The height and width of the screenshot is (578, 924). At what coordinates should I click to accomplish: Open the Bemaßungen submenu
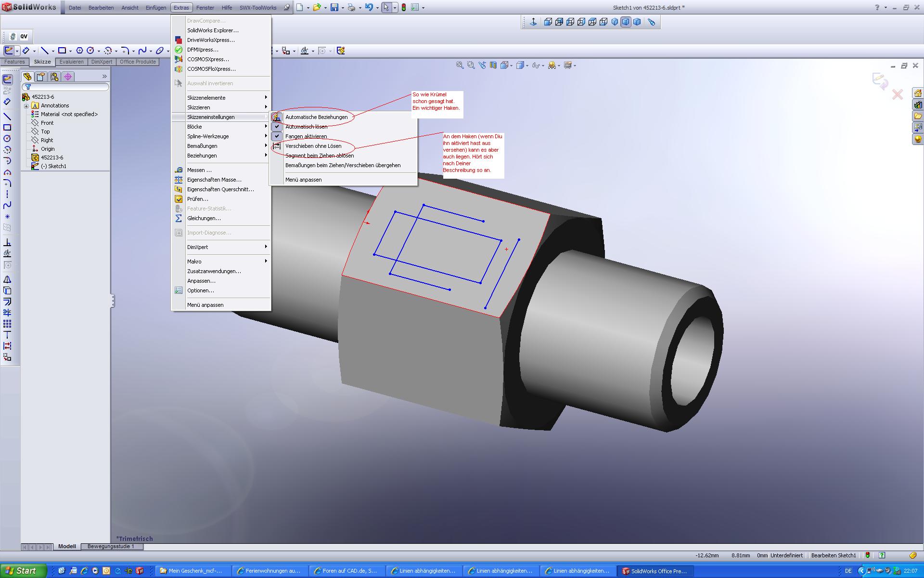(x=221, y=146)
